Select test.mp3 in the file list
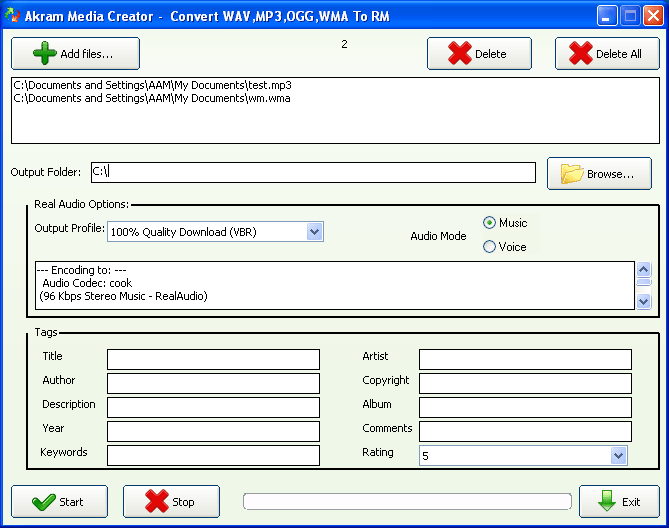 tap(152, 85)
